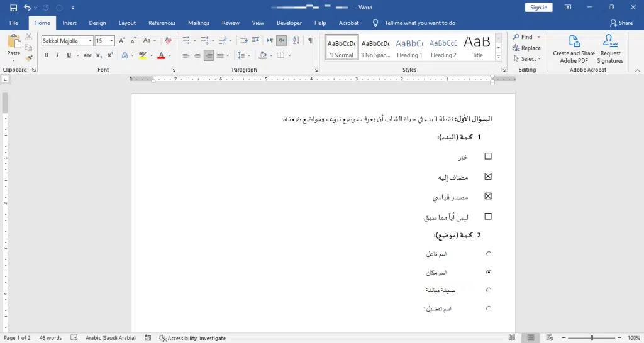
Task: Click the zoom slider in status bar
Action: [x=591, y=338]
